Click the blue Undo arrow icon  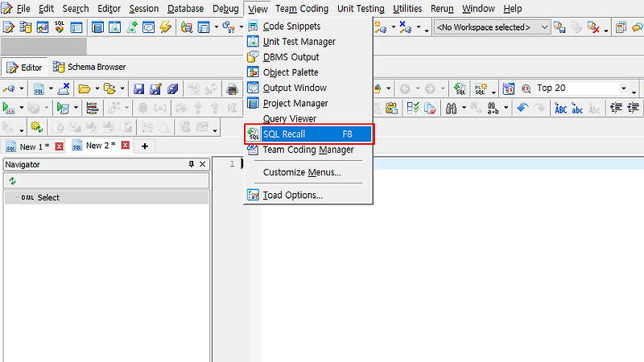pos(522,108)
